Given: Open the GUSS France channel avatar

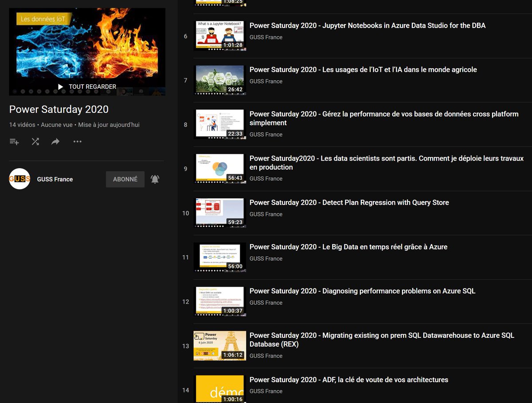Looking at the screenshot, I should coord(20,179).
